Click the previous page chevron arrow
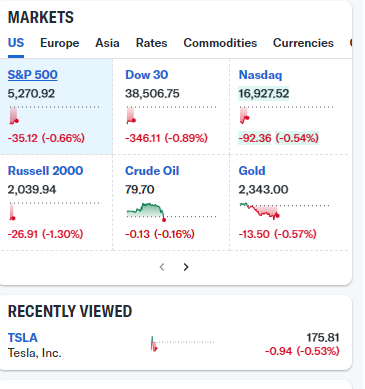The image size is (365, 389). coord(162,267)
